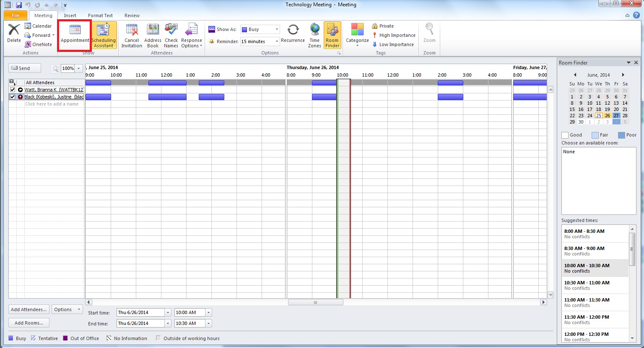Click the Send button
644x348 pixels.
[x=25, y=68]
